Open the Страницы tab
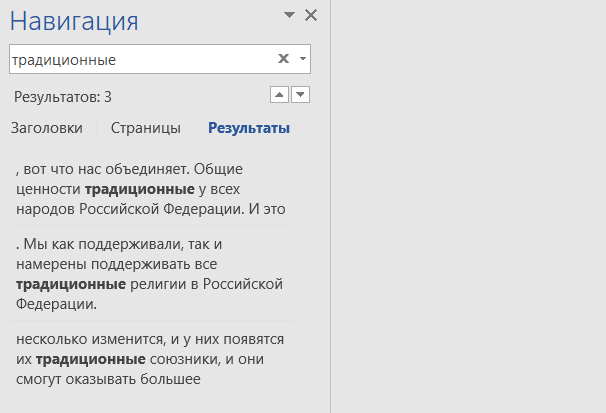The height and width of the screenshot is (413, 606). (x=145, y=128)
